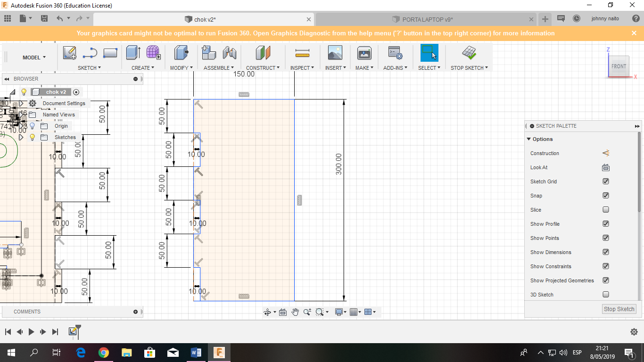The height and width of the screenshot is (362, 644).
Task: Open timeline settings gear icon
Action: (x=634, y=332)
